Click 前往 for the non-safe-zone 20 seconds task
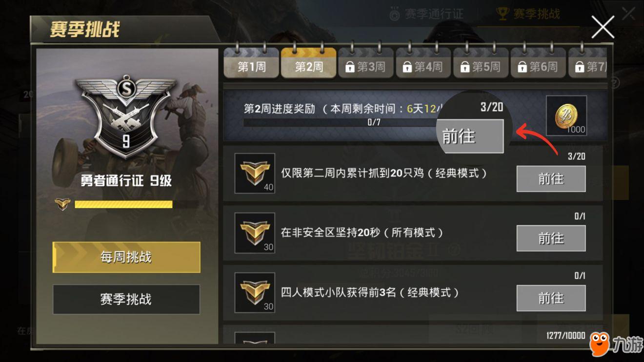 tap(551, 238)
